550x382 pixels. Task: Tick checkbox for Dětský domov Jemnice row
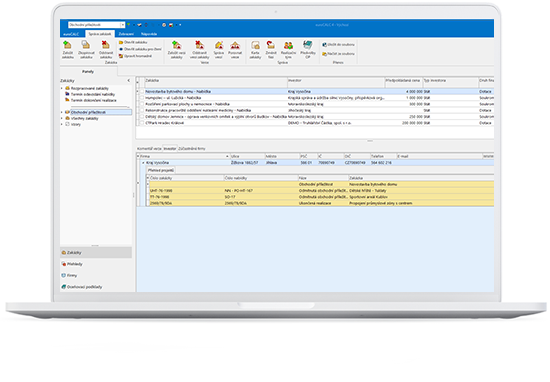(142, 117)
